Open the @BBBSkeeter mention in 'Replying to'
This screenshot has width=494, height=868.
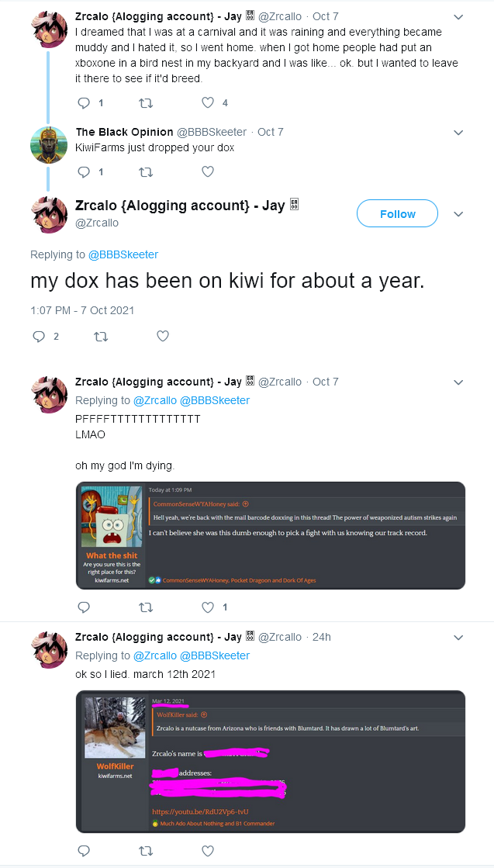[x=123, y=254]
